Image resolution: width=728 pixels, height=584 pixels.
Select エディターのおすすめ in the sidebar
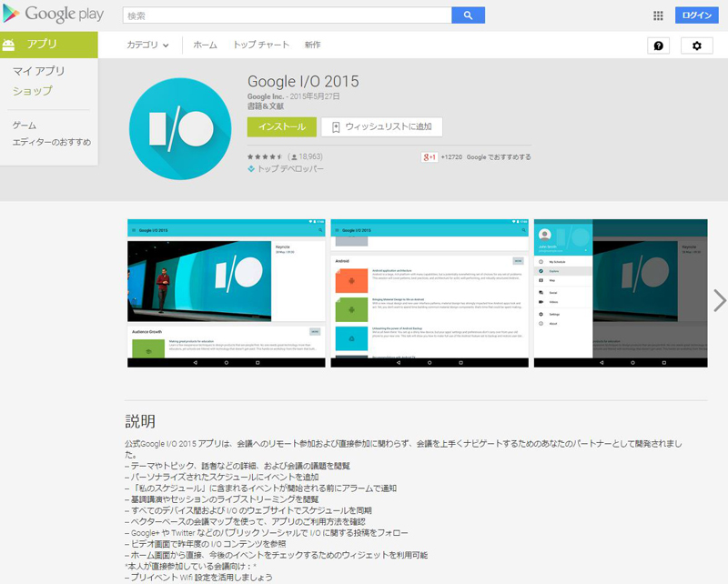[52, 142]
